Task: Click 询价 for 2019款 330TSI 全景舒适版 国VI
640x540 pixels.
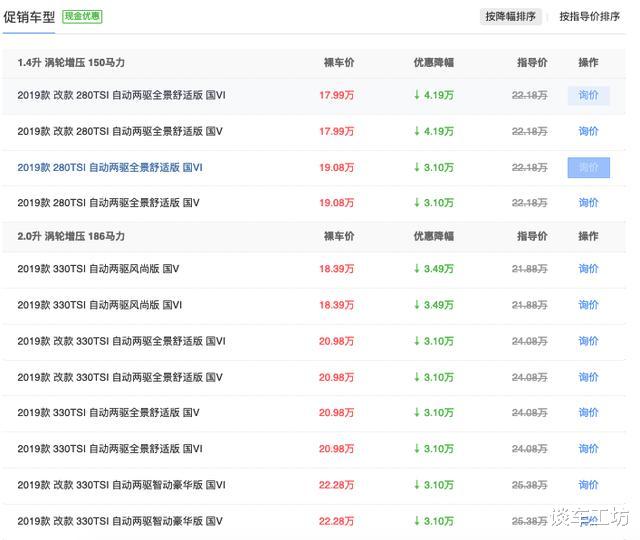Action: [x=588, y=449]
